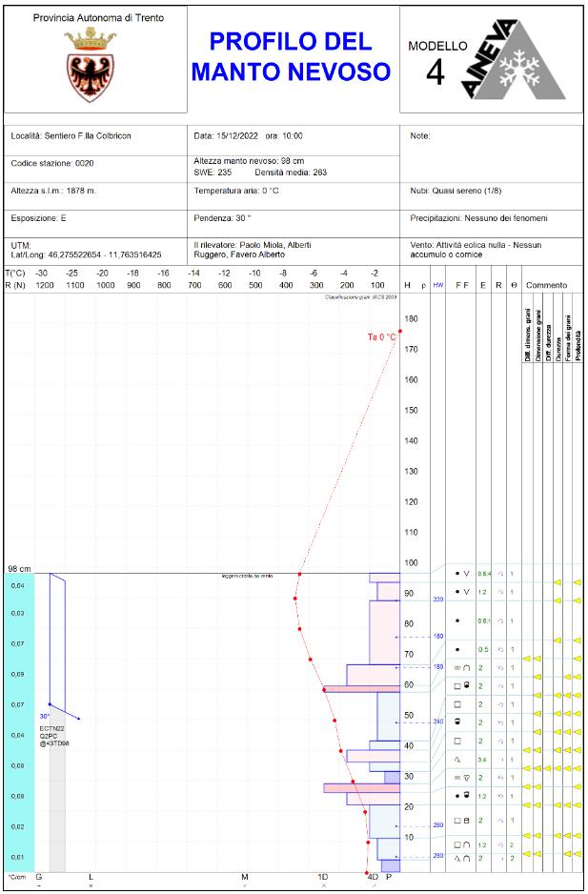Image resolution: width=588 pixels, height=894 pixels.
Task: Select Densità media: 263
Action: click(x=291, y=173)
